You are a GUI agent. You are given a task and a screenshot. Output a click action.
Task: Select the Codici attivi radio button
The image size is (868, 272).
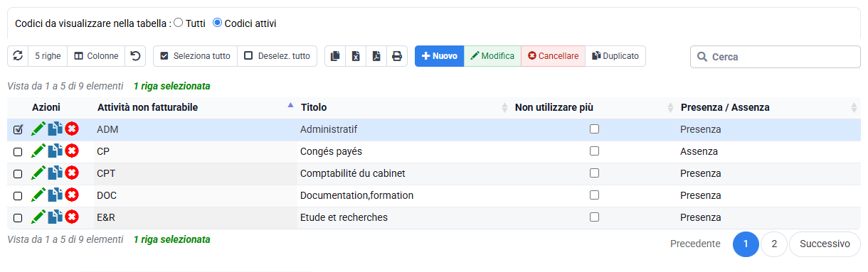pyautogui.click(x=218, y=23)
